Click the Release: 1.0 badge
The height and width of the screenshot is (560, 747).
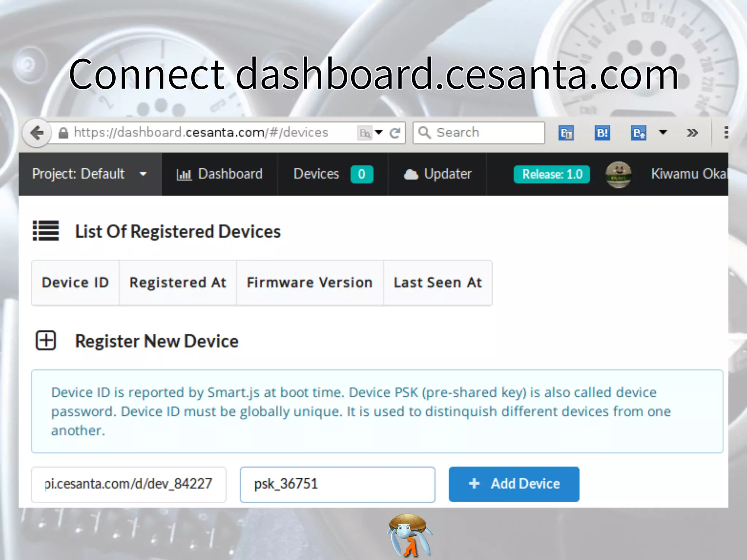click(552, 174)
